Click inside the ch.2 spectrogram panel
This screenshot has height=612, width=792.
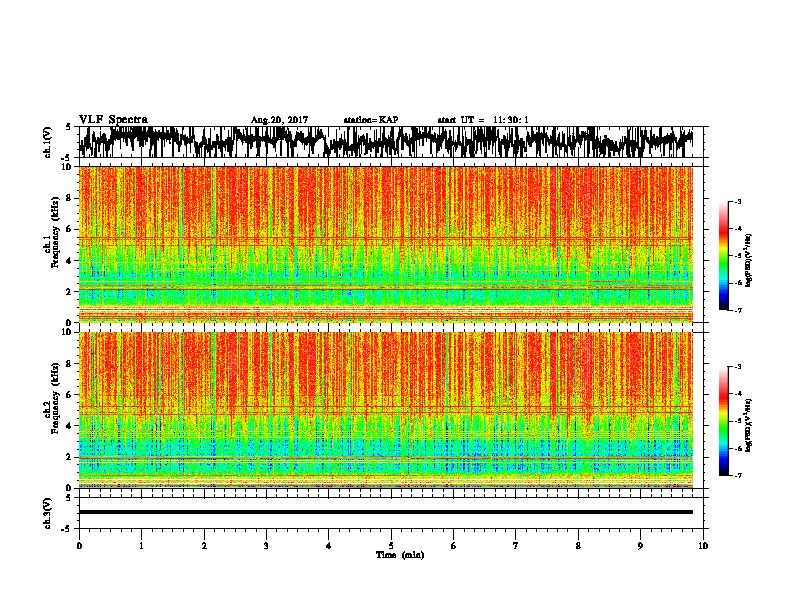click(386, 410)
